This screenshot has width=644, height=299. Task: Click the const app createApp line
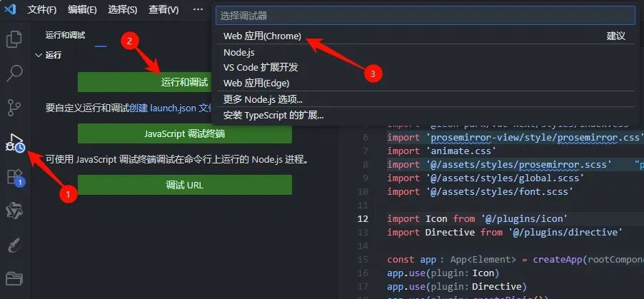click(x=515, y=260)
